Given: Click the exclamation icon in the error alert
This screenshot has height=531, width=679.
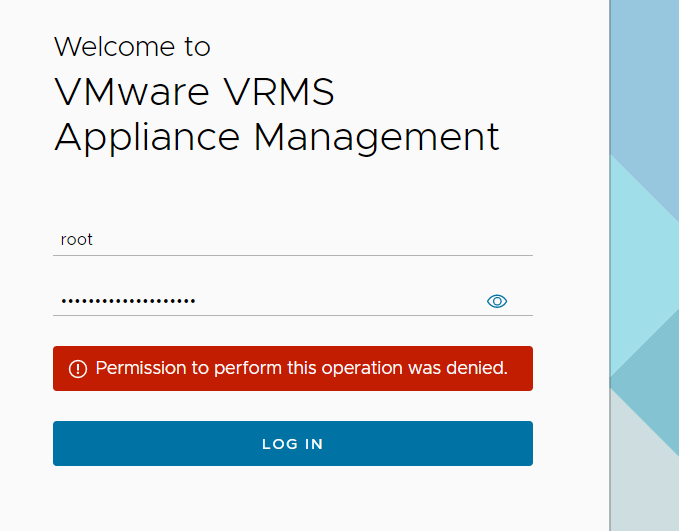Looking at the screenshot, I should pos(78,369).
